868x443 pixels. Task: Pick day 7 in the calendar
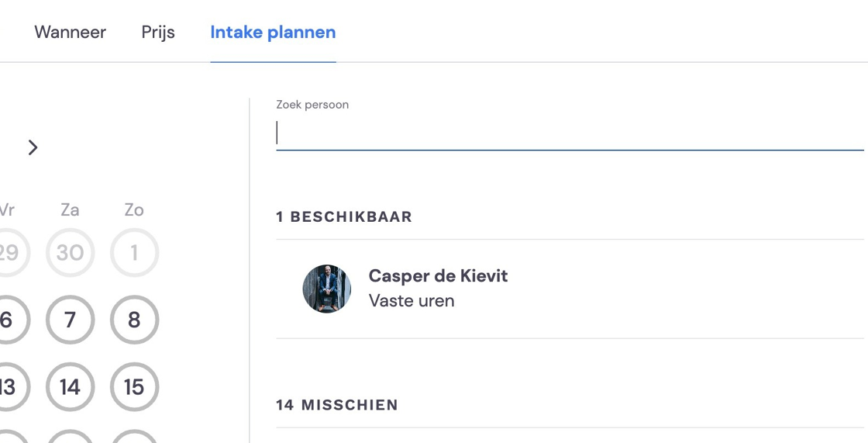(71, 320)
